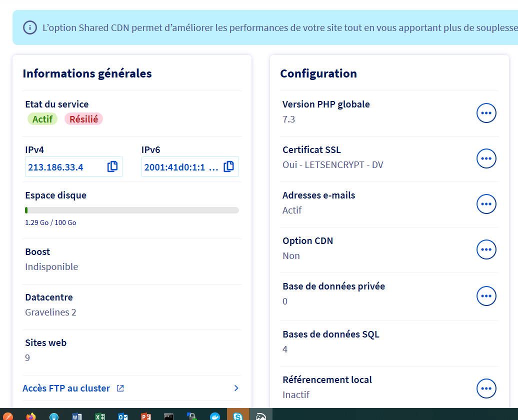This screenshot has width=518, height=420.
Task: Click the info icon in the CDN banner
Action: pos(30,27)
